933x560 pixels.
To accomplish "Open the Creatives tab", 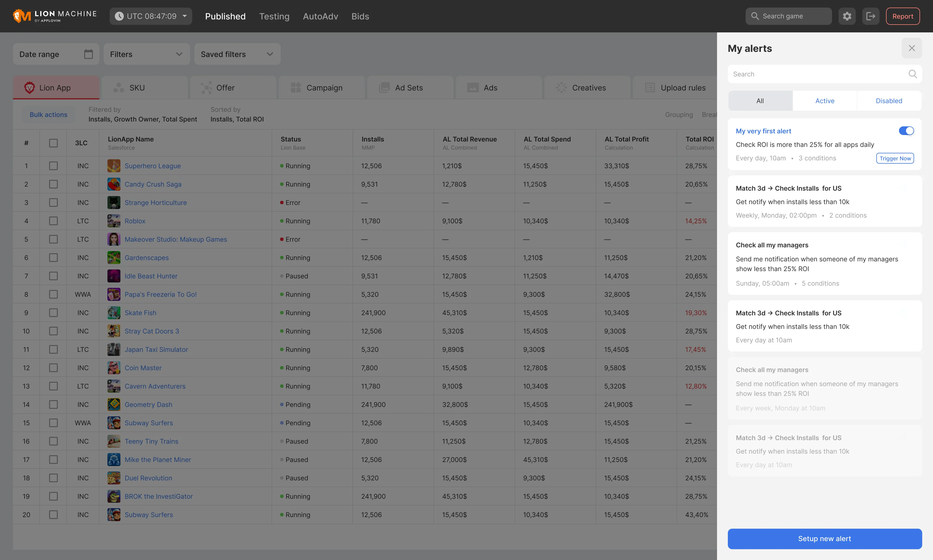I will tap(587, 87).
